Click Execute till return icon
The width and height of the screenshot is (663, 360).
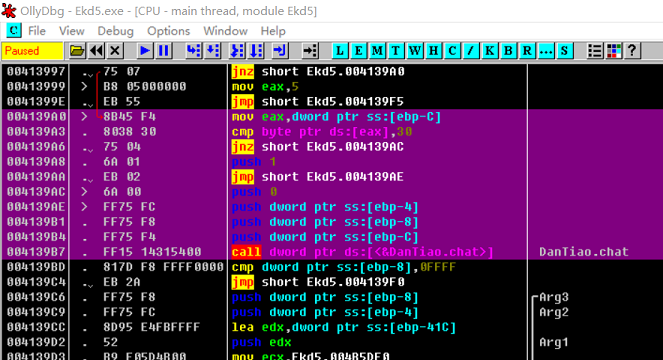(x=279, y=51)
